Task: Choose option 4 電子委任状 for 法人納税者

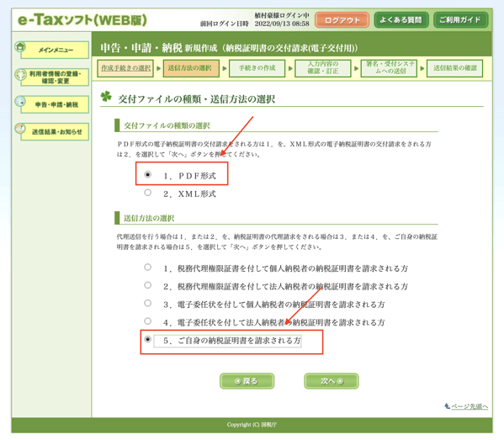Action: [147, 321]
